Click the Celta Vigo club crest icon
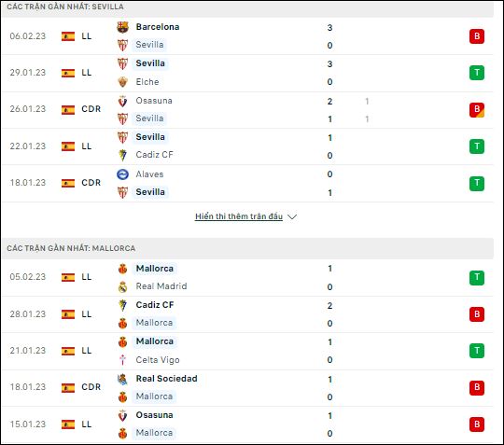The image size is (504, 445). tap(122, 360)
